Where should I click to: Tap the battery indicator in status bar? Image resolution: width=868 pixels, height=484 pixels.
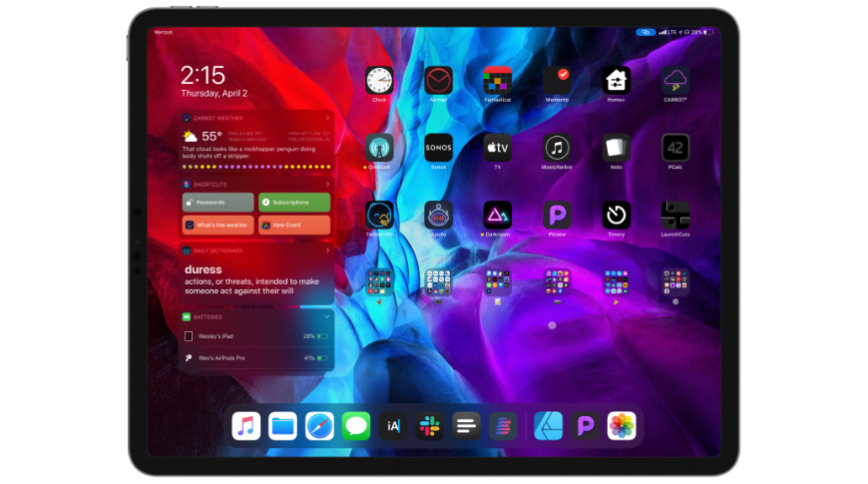pos(708,32)
